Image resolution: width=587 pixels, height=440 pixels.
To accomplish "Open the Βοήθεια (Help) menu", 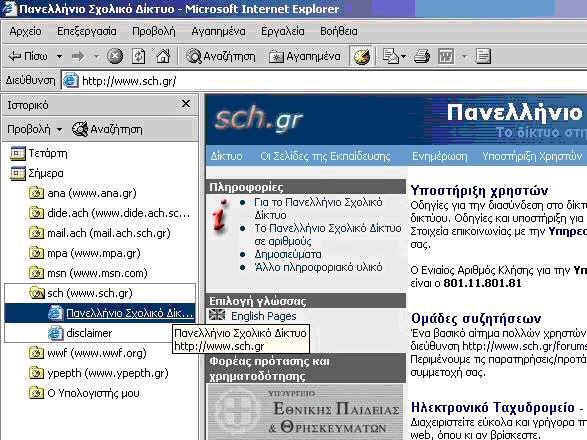I will coord(339,31).
